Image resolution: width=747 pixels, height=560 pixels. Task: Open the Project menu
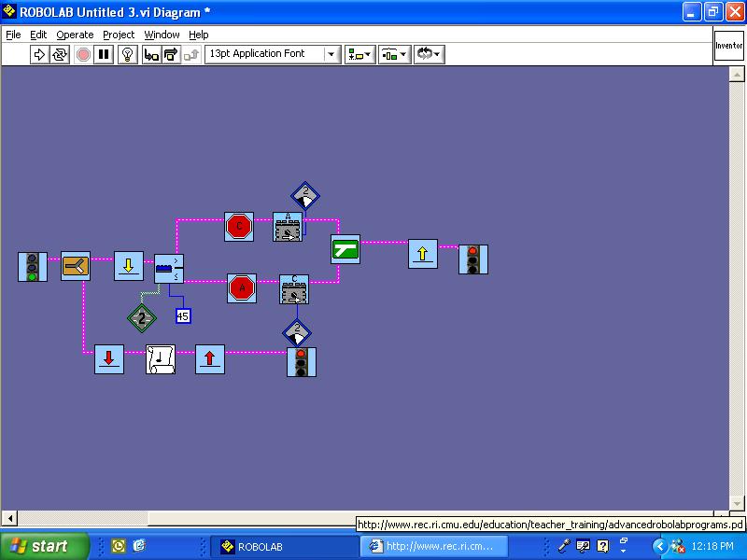[119, 35]
